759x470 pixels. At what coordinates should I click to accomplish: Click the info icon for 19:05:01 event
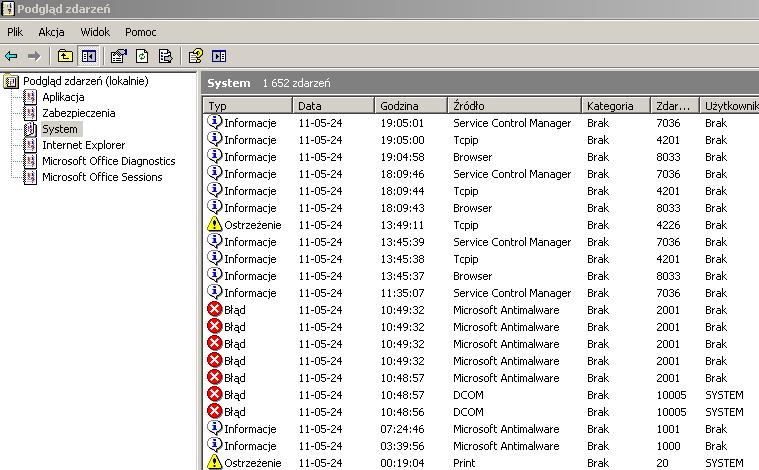tap(214, 121)
